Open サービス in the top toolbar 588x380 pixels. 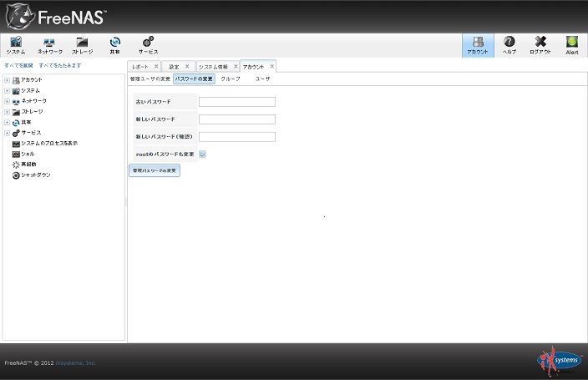pos(148,45)
